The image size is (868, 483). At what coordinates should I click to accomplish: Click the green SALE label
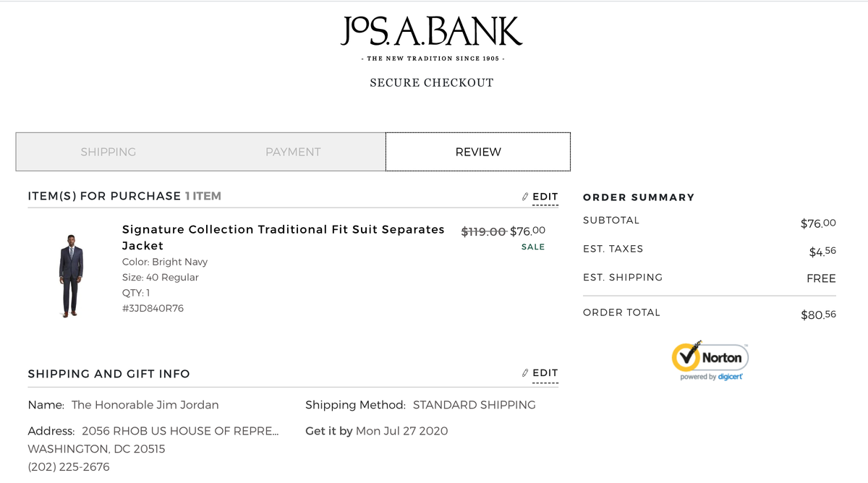[x=533, y=247]
